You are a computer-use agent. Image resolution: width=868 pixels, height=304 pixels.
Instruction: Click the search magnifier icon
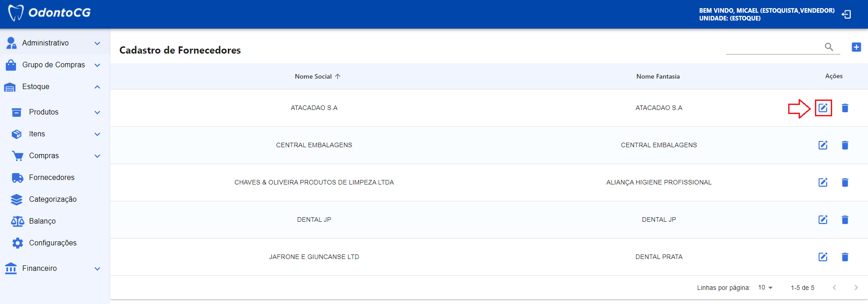[829, 47]
